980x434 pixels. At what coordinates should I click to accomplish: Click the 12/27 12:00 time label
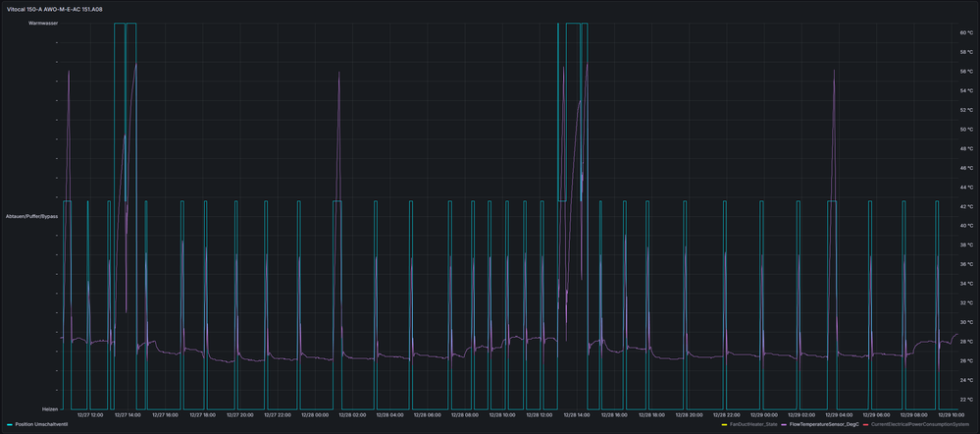[90, 414]
